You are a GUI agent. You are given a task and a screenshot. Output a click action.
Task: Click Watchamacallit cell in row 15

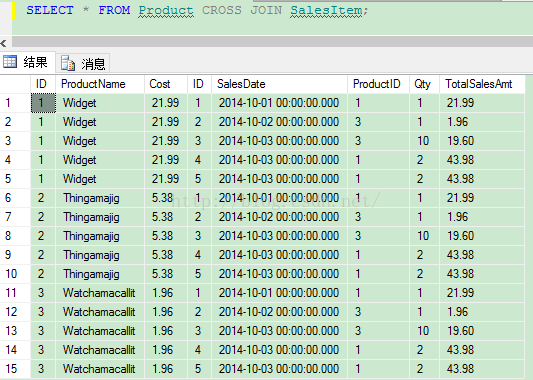point(100,369)
